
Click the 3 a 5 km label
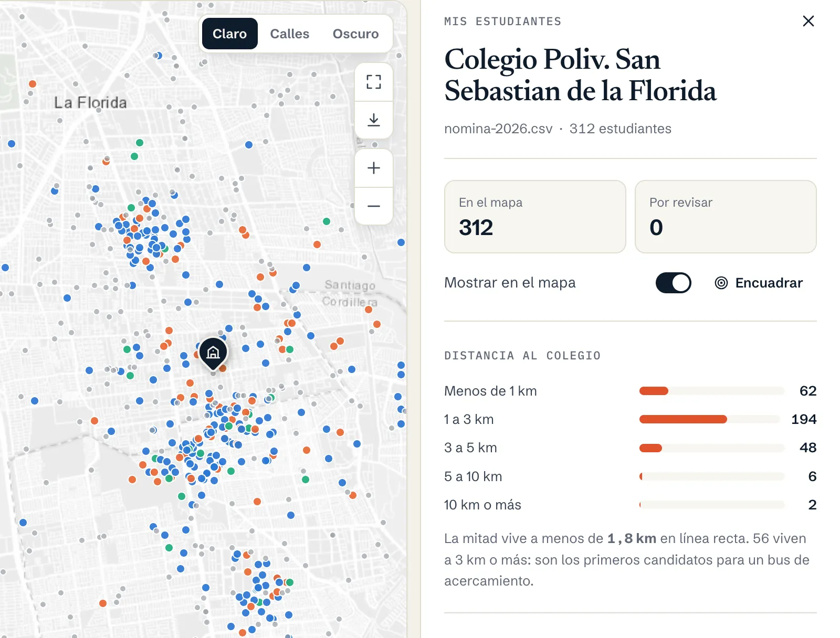point(470,448)
